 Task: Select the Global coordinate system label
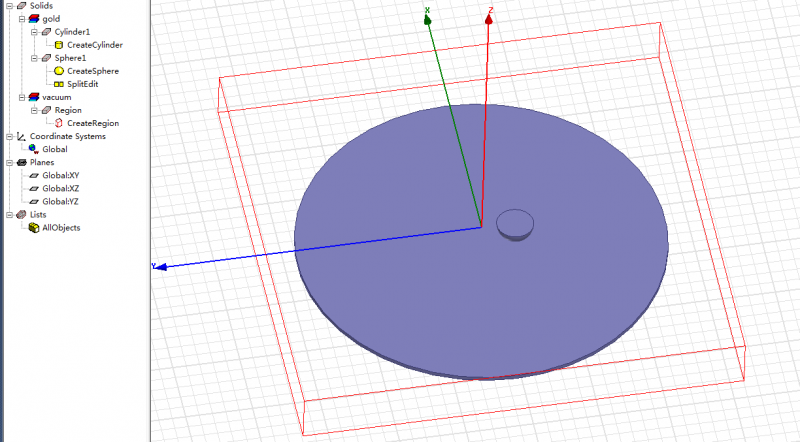pos(55,149)
